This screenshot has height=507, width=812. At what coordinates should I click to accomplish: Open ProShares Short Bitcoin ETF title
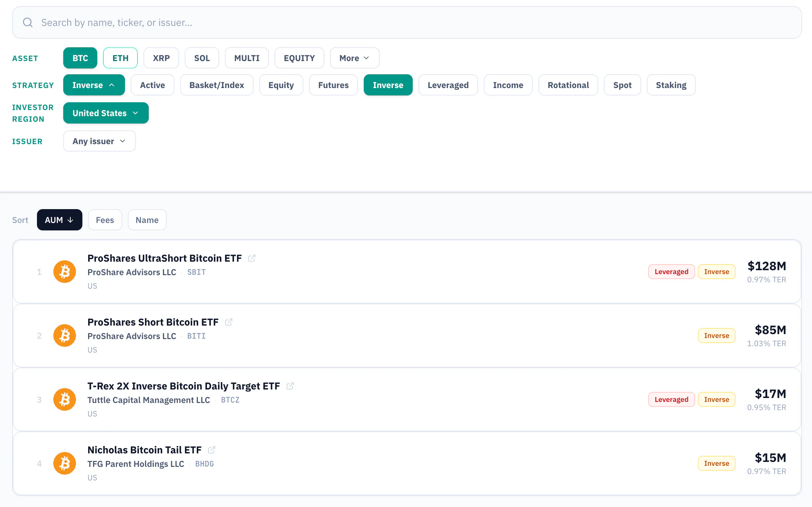tap(153, 322)
